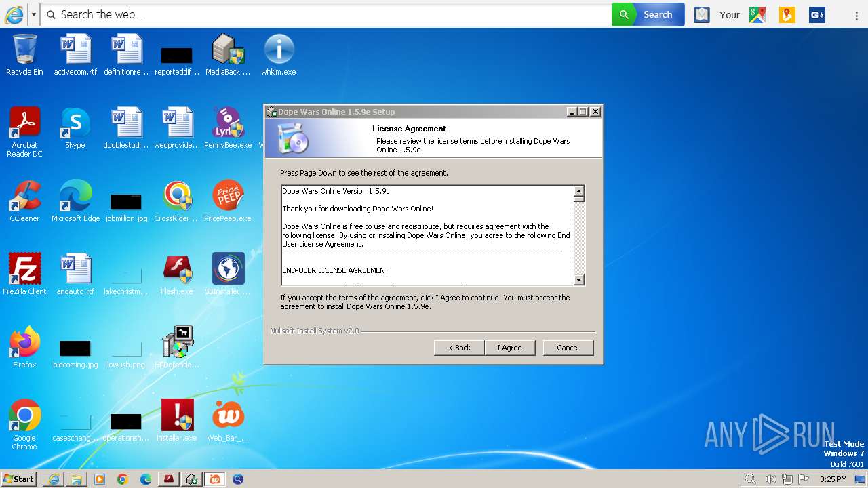Click in the Search the web field
The image size is (868, 488).
point(326,14)
